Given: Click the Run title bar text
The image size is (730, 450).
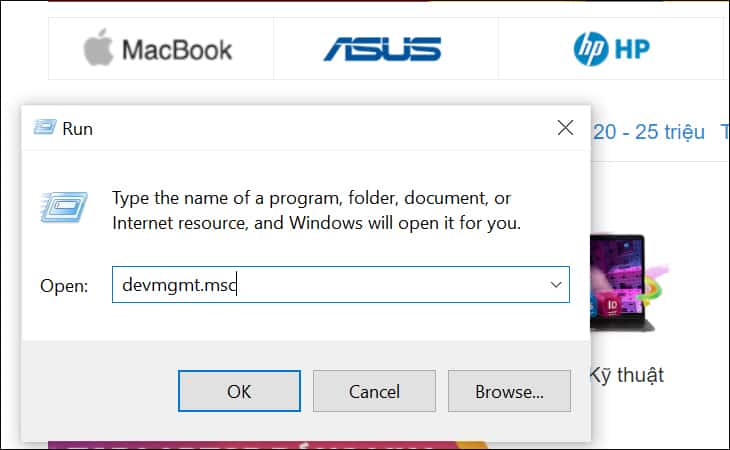Looking at the screenshot, I should point(77,129).
